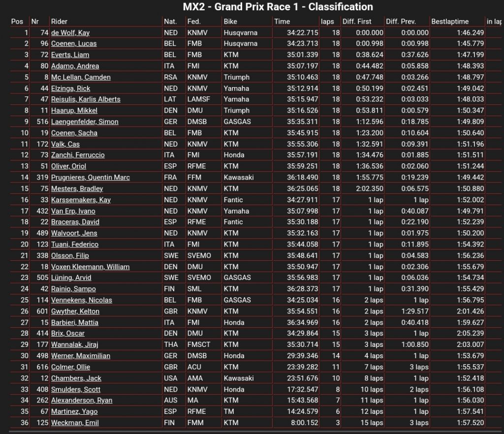Open Alexanderson, Ryan rider link

click(x=82, y=400)
